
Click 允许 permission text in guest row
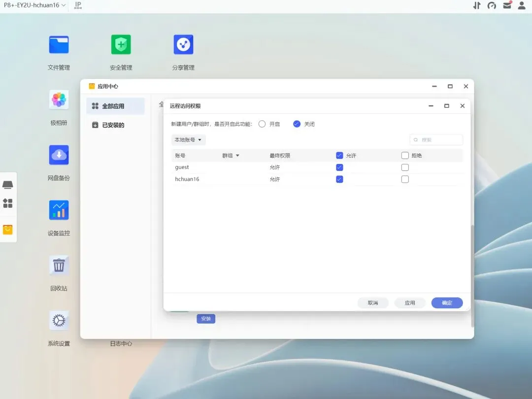tap(274, 167)
